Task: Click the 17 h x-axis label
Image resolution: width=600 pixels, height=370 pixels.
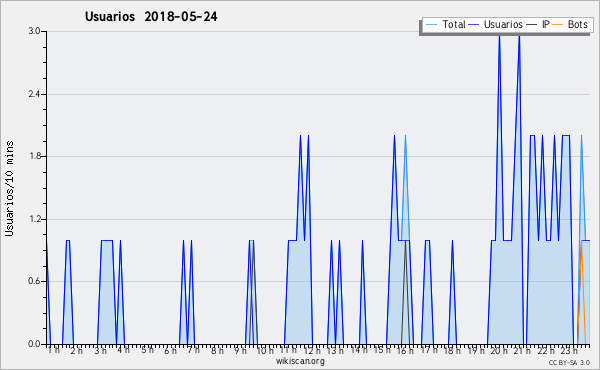Action: click(x=429, y=350)
